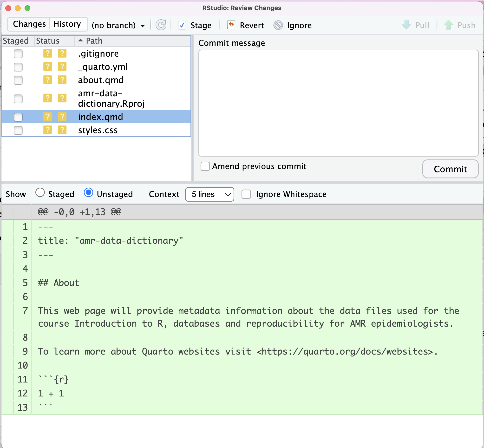This screenshot has height=448, width=484.
Task: Stage the .gitignore file checkbox
Action: click(18, 53)
